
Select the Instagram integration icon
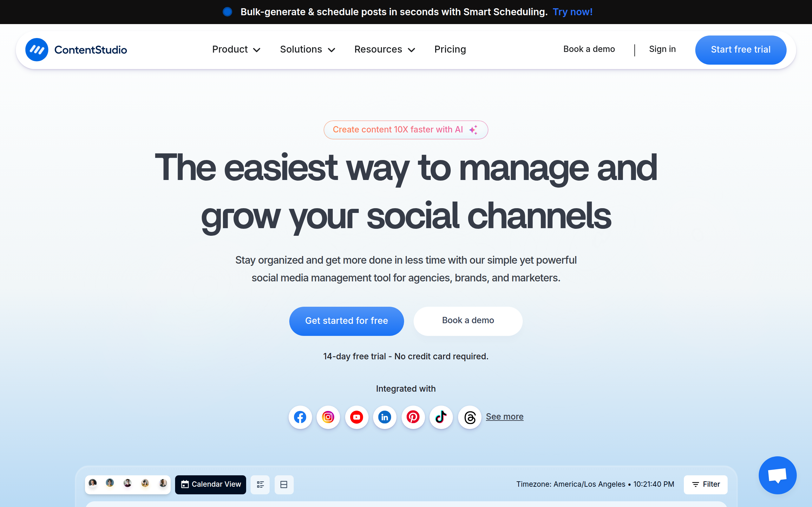(x=328, y=417)
